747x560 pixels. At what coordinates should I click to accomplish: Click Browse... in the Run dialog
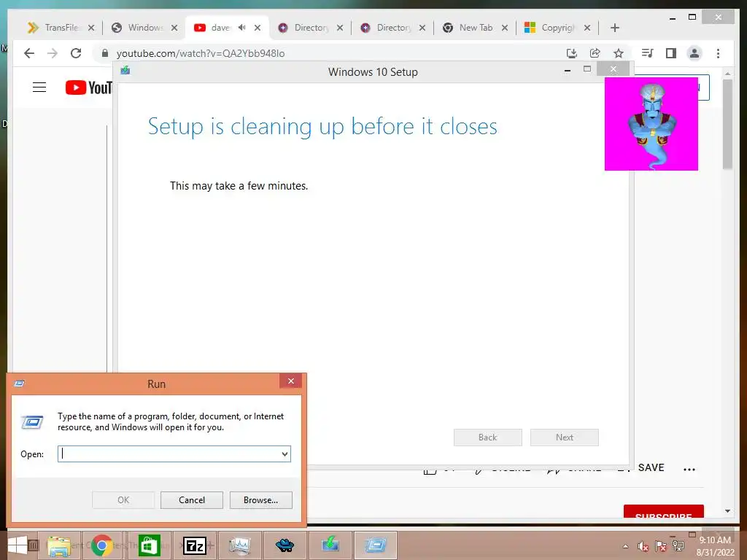(260, 500)
